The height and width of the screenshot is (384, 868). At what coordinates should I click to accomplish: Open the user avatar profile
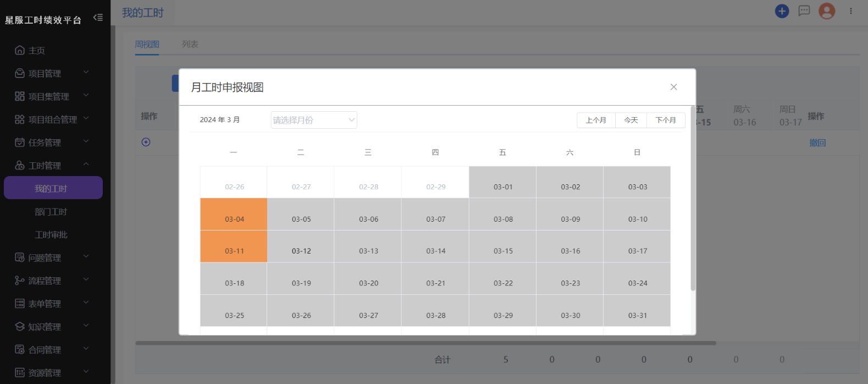point(827,11)
